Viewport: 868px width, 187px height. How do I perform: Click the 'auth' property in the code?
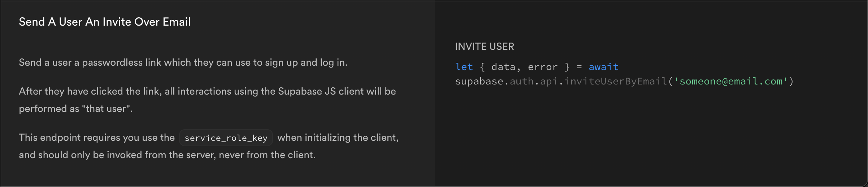pyautogui.click(x=522, y=82)
